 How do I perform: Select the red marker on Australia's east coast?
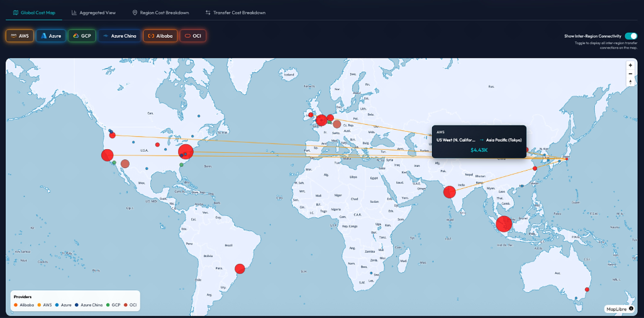[x=587, y=290]
